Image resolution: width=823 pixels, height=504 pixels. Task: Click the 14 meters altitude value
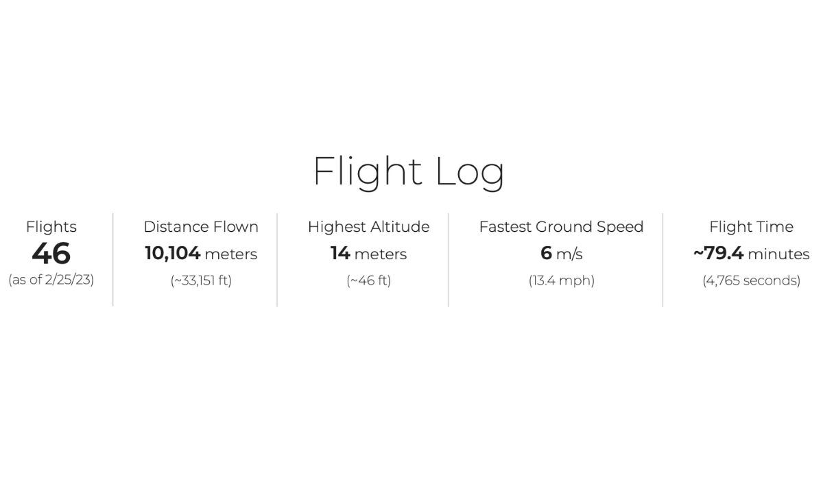369,254
